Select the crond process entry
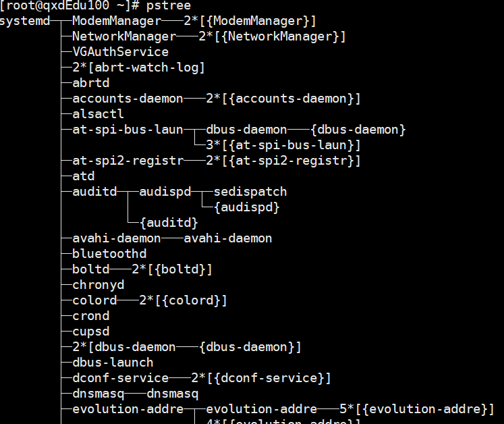 point(90,316)
